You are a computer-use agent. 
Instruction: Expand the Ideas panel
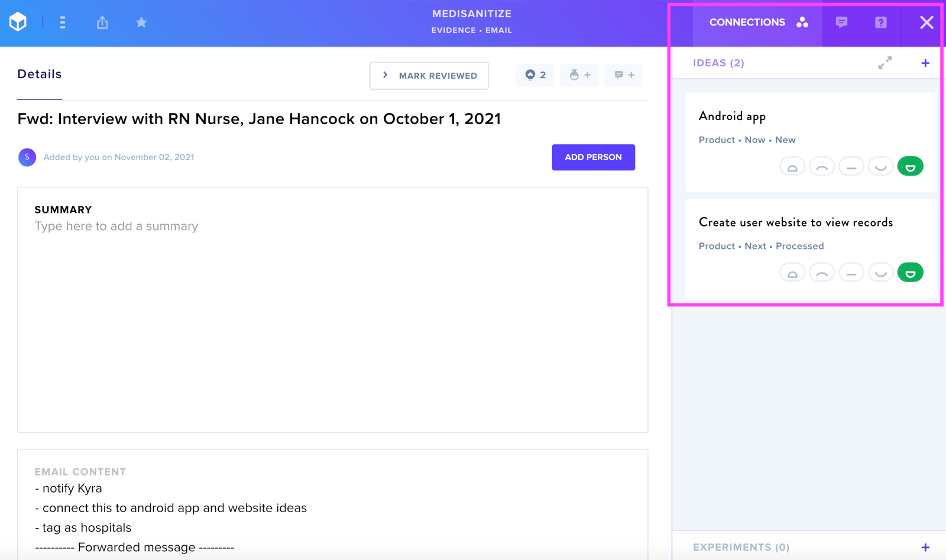click(x=885, y=63)
